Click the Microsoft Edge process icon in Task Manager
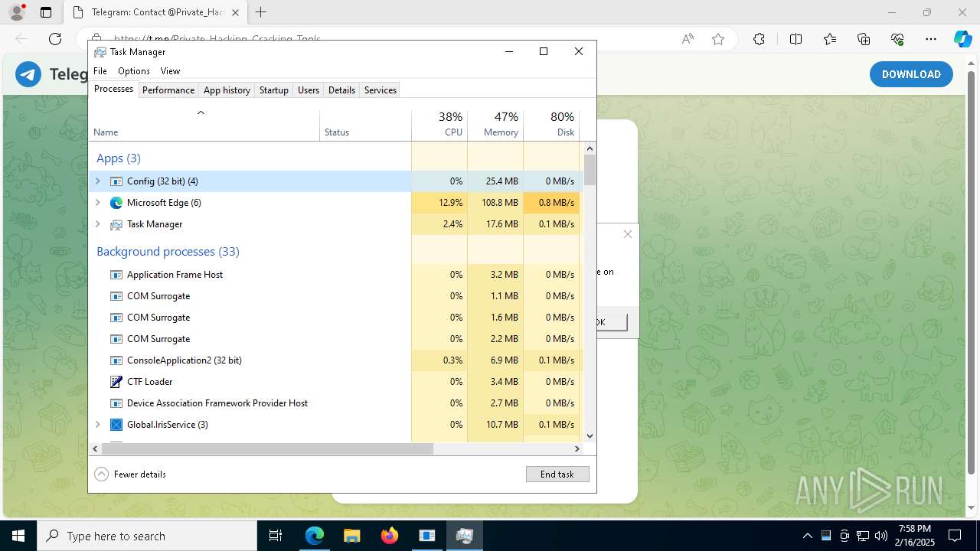Image resolution: width=980 pixels, height=551 pixels. [x=116, y=203]
